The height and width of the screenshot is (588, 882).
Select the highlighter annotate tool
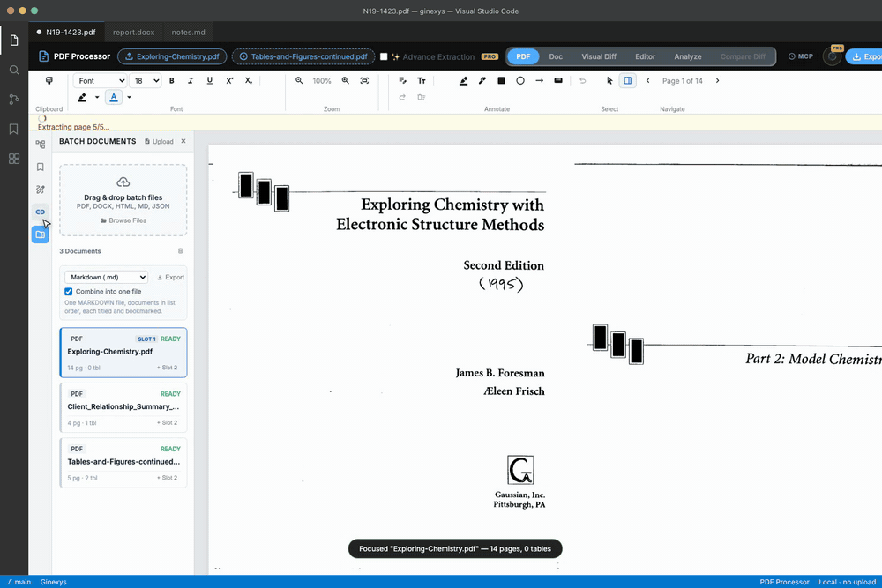point(464,81)
